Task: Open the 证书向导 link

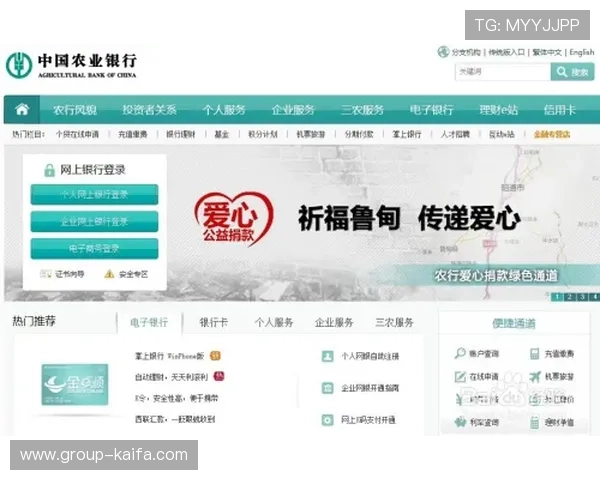Action: [70, 274]
